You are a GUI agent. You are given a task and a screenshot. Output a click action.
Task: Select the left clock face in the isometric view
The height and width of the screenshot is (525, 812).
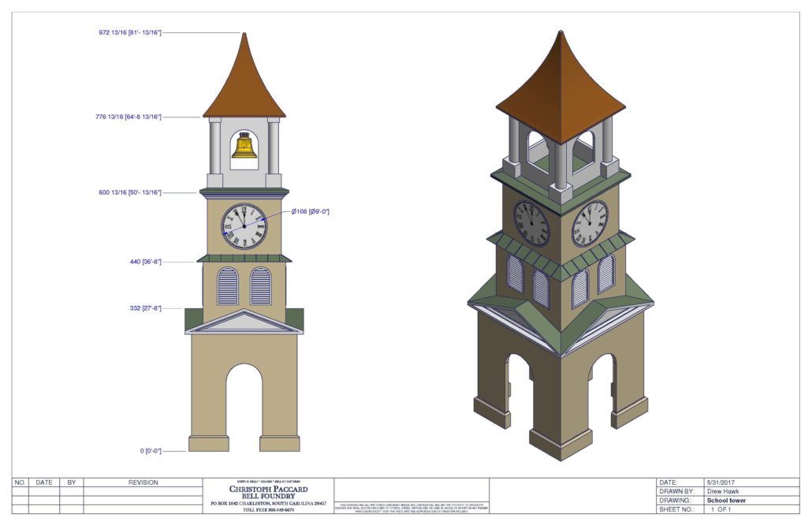531,223
